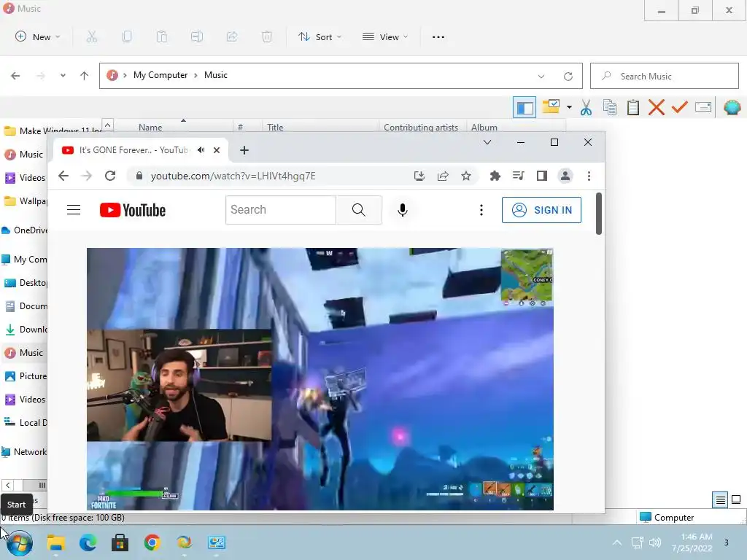Go back in Explorer navigation
747x560 pixels.
point(15,76)
